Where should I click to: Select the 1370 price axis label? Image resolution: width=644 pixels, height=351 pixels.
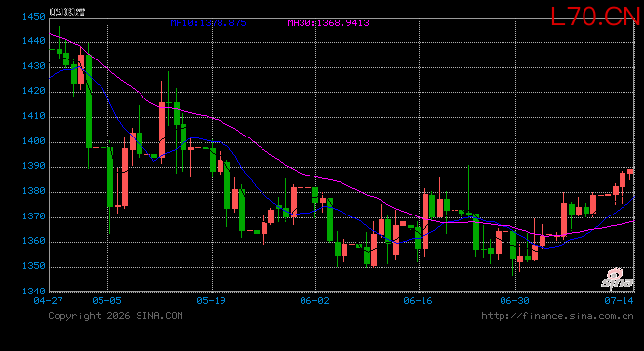(x=34, y=215)
